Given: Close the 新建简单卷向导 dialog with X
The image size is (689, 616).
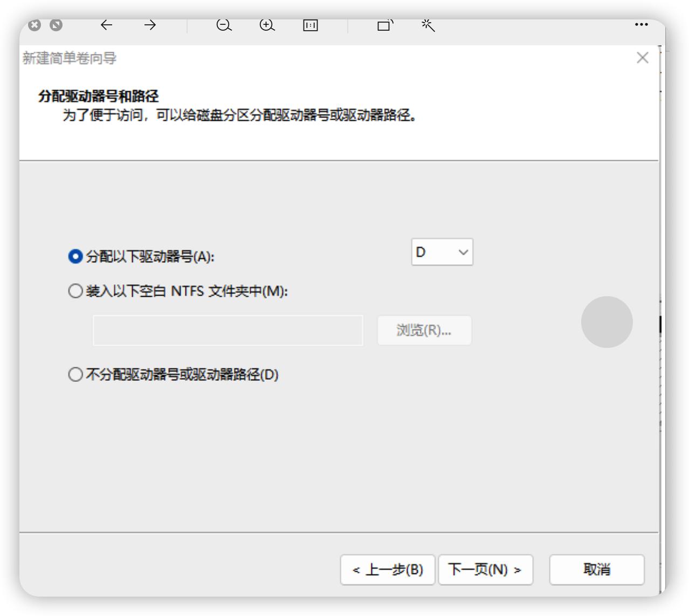Looking at the screenshot, I should click(642, 58).
